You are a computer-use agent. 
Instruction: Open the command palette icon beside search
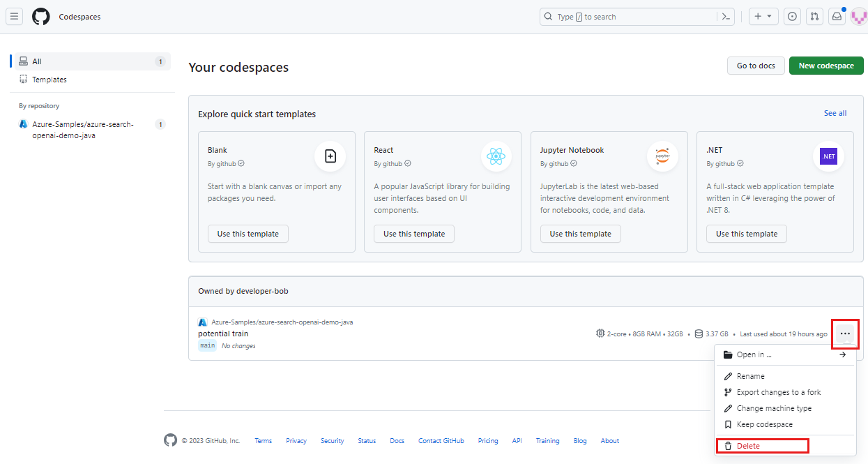pos(725,16)
